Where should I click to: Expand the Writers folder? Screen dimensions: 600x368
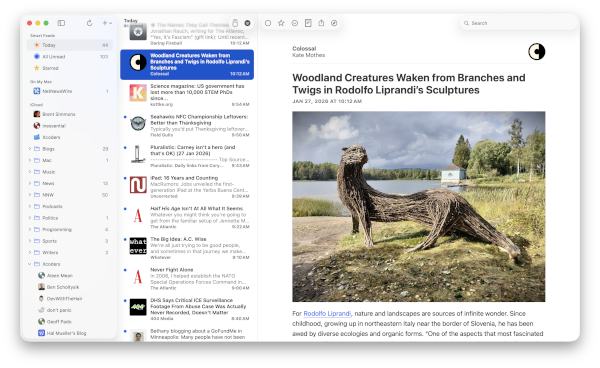(30, 252)
